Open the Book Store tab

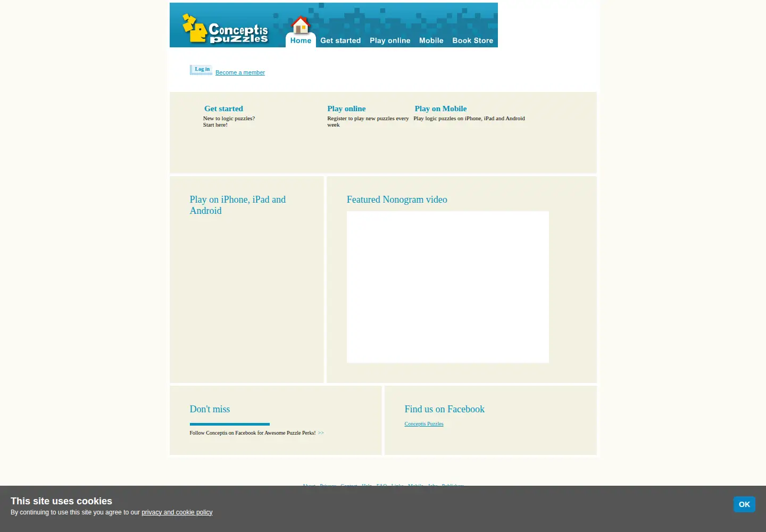(x=473, y=40)
